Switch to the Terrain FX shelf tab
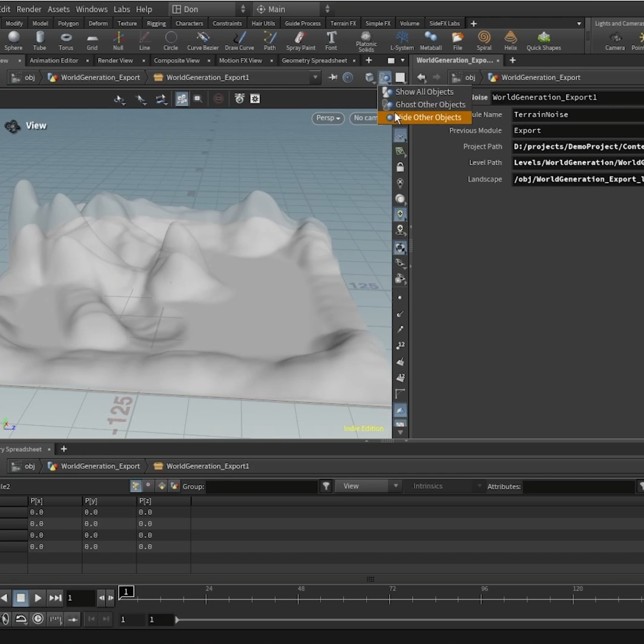The height and width of the screenshot is (644, 644). 343,23
